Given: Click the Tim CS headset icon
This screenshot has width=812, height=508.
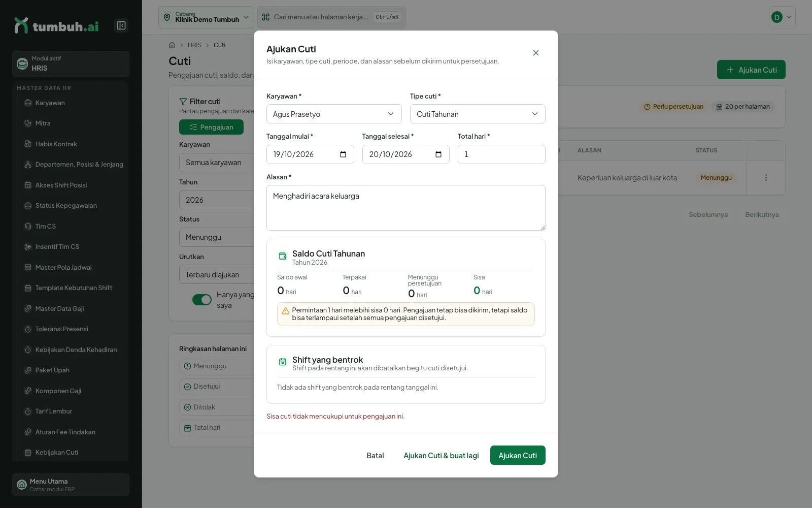Looking at the screenshot, I should click(28, 227).
